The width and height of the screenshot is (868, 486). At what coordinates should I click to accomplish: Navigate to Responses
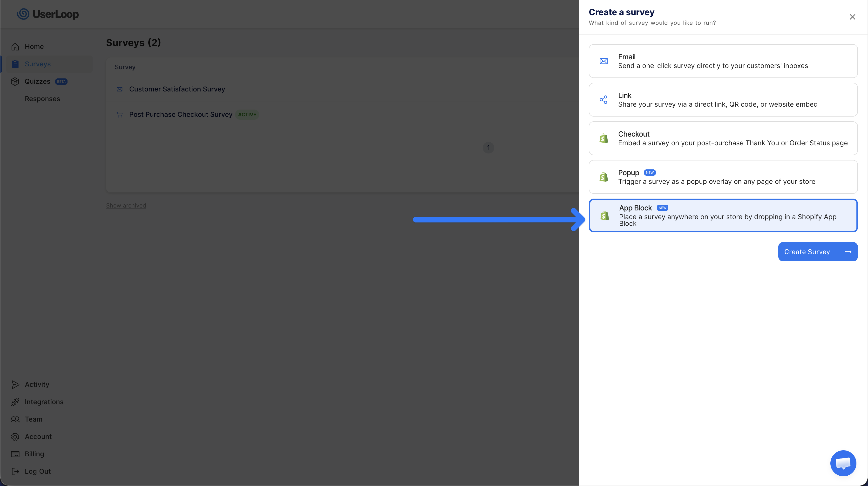pyautogui.click(x=42, y=98)
